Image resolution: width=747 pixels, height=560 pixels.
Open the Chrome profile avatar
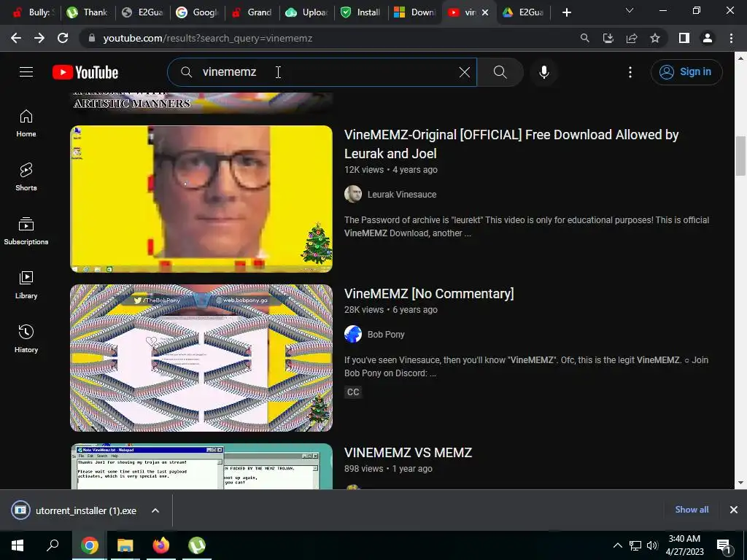(x=708, y=38)
